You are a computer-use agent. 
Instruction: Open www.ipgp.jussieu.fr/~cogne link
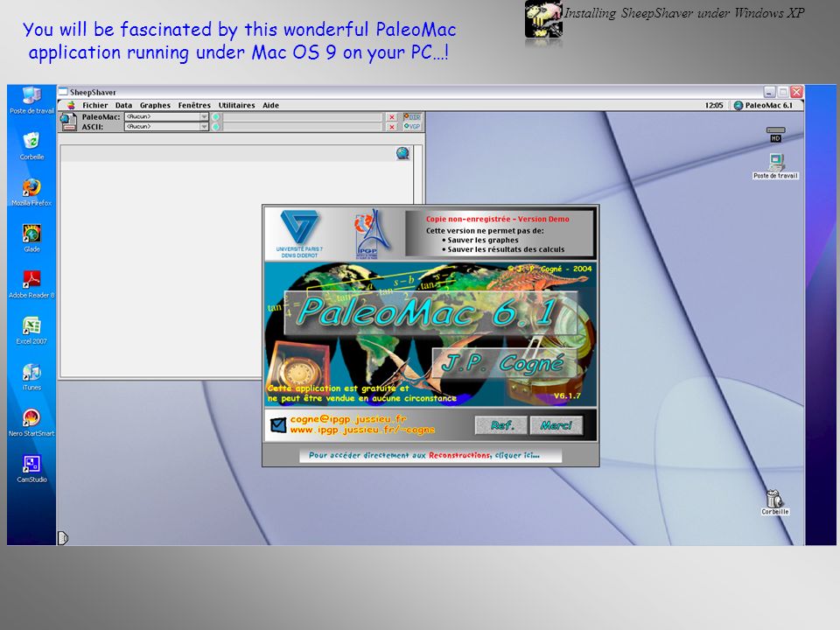[x=362, y=430]
